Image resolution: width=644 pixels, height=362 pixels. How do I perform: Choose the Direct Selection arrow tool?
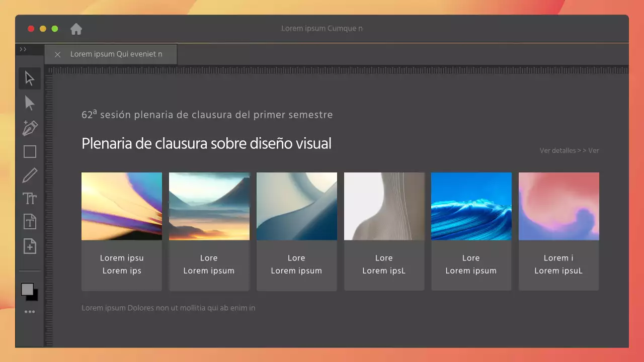tap(29, 103)
